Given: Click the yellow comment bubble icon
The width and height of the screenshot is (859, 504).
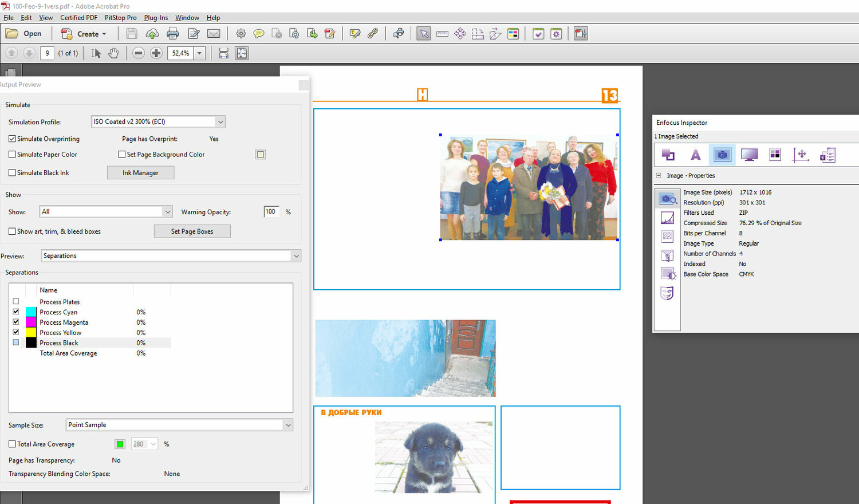Looking at the screenshot, I should click(259, 34).
